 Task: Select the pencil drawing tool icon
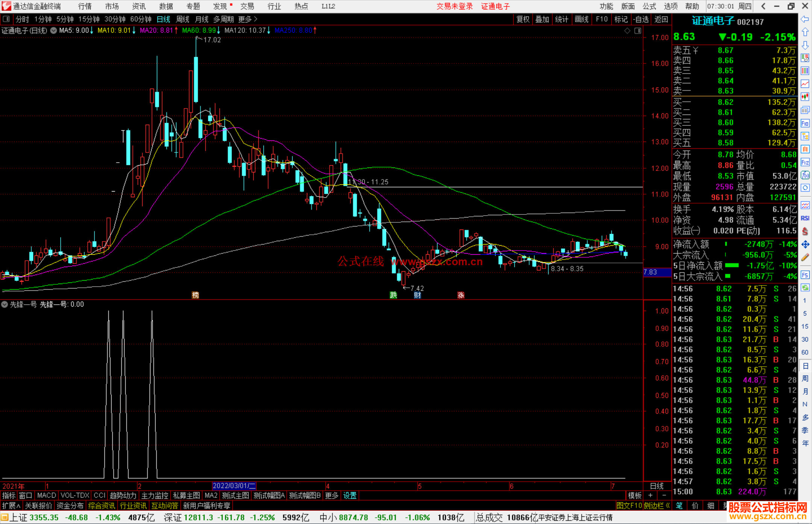[805, 257]
